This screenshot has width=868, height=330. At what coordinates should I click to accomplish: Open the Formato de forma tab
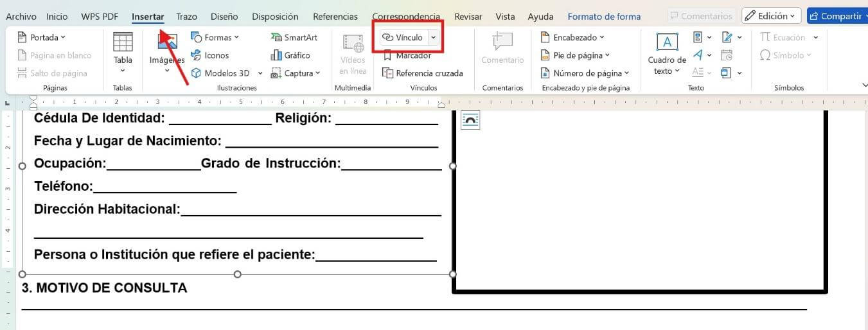604,17
